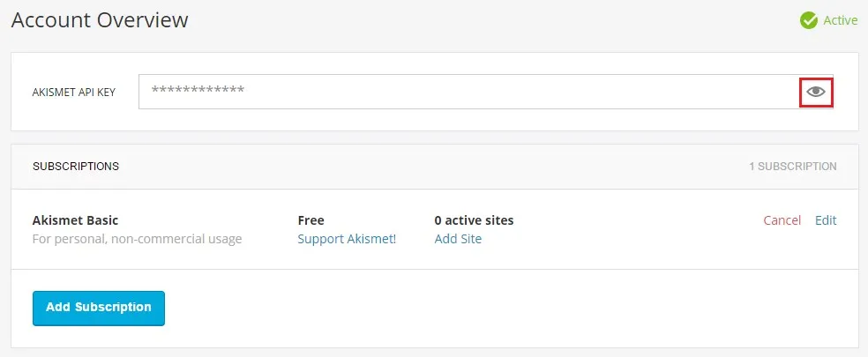Viewport: 868px width, 357px height.
Task: Edit the Akismet Basic subscription
Action: 826,220
